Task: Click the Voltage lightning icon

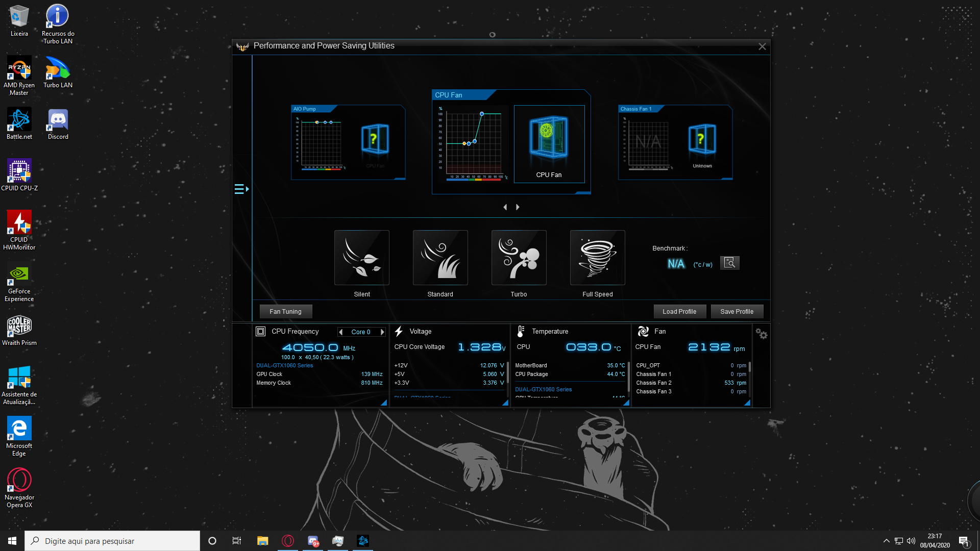Action: [x=399, y=332]
